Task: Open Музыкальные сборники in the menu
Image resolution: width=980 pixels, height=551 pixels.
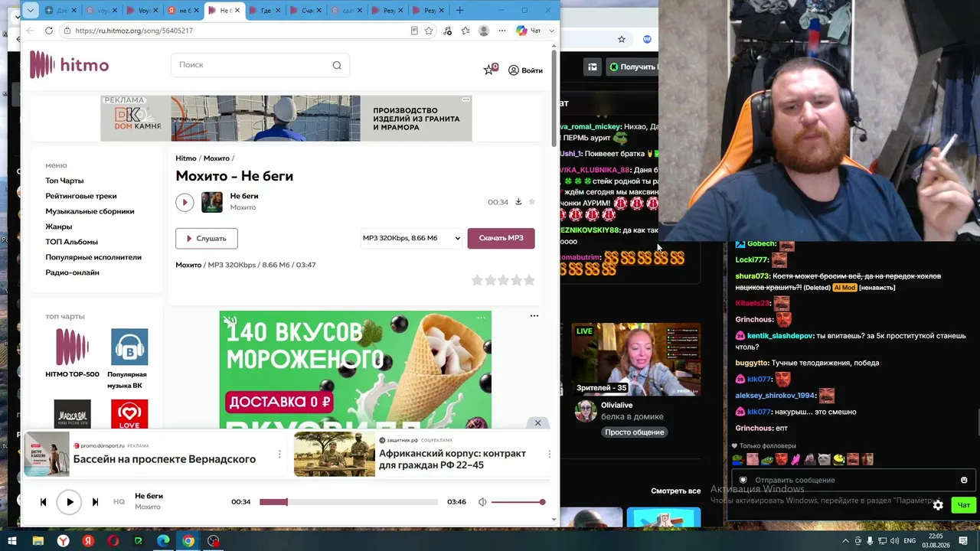Action: coord(90,211)
